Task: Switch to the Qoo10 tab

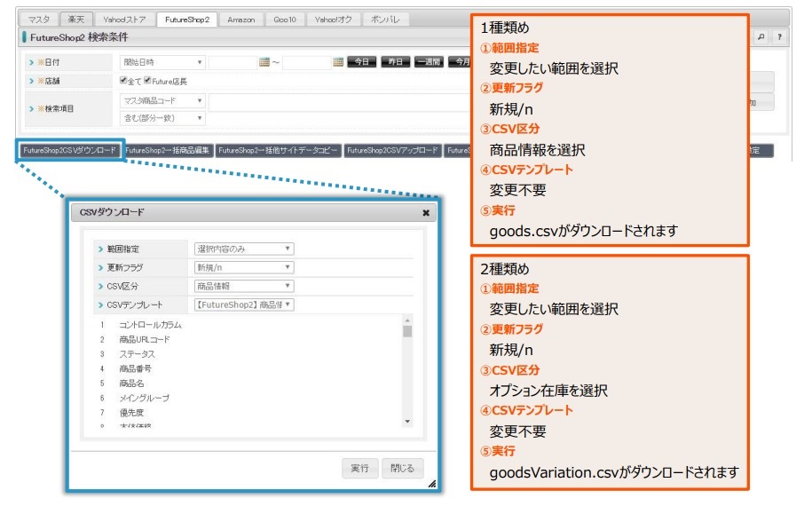Action: click(x=285, y=20)
